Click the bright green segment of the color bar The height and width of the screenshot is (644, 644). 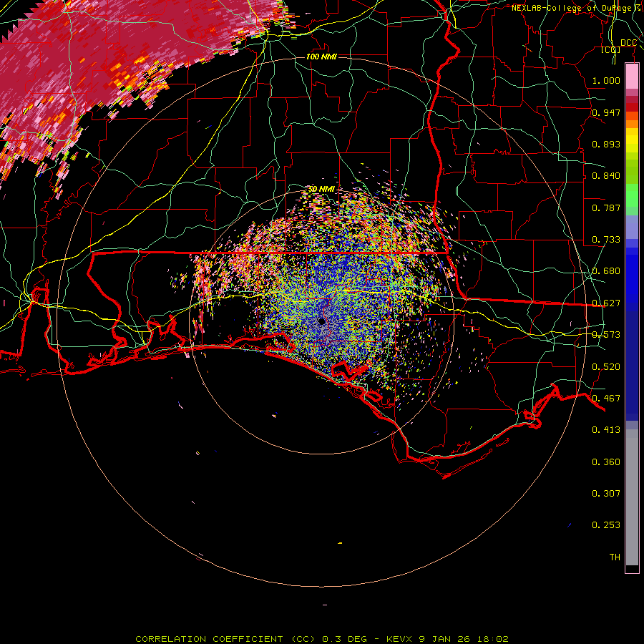pyautogui.click(x=632, y=195)
